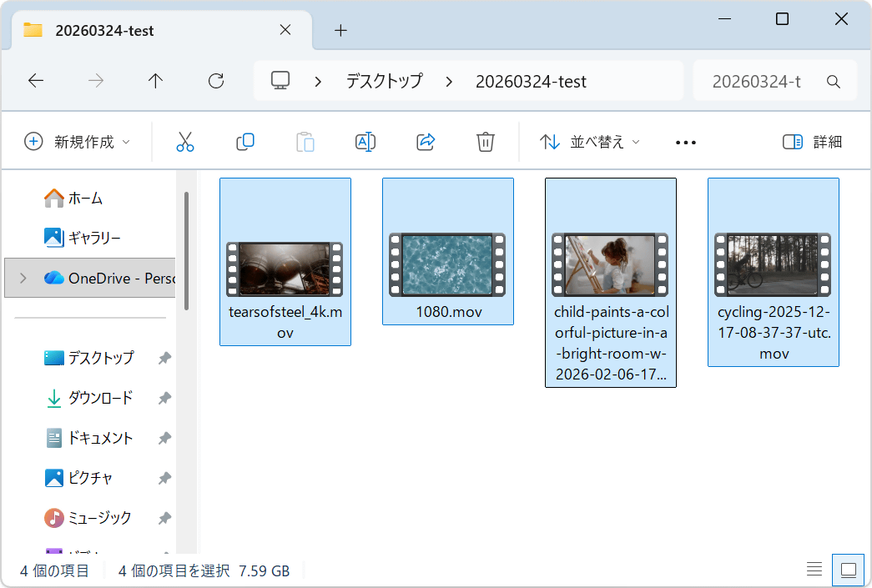872x588 pixels.
Task: Open the 新規作成 dropdown menu
Action: [x=77, y=142]
